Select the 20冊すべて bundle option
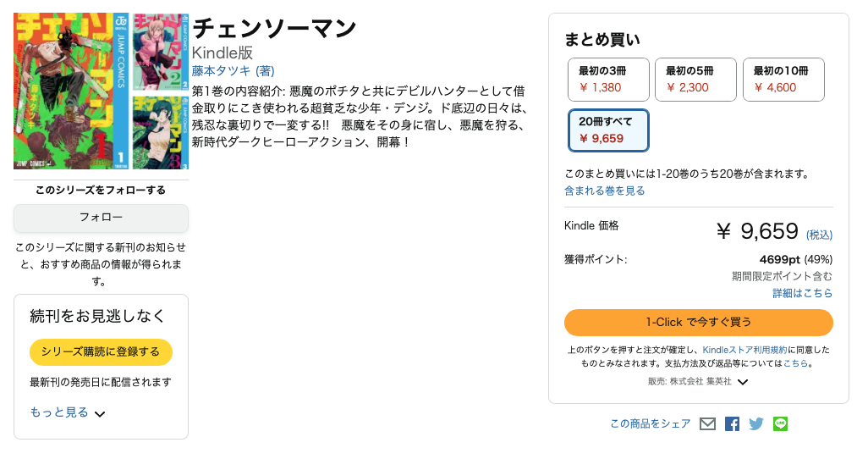This screenshot has height=459, width=868. click(608, 130)
